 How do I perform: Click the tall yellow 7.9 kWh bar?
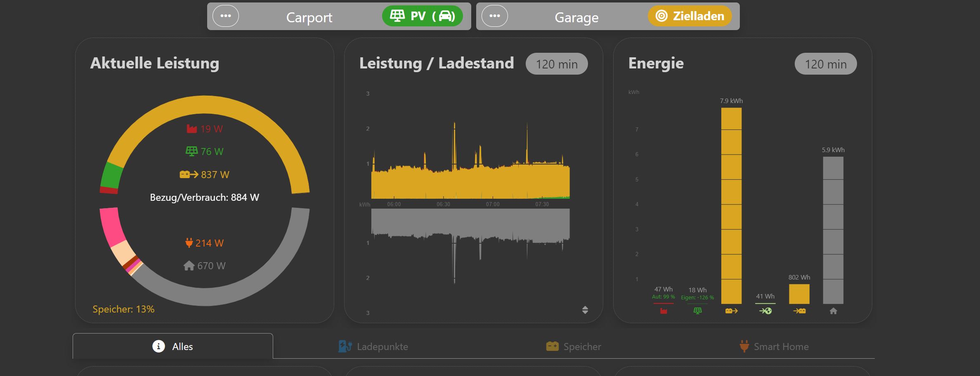[731, 206]
